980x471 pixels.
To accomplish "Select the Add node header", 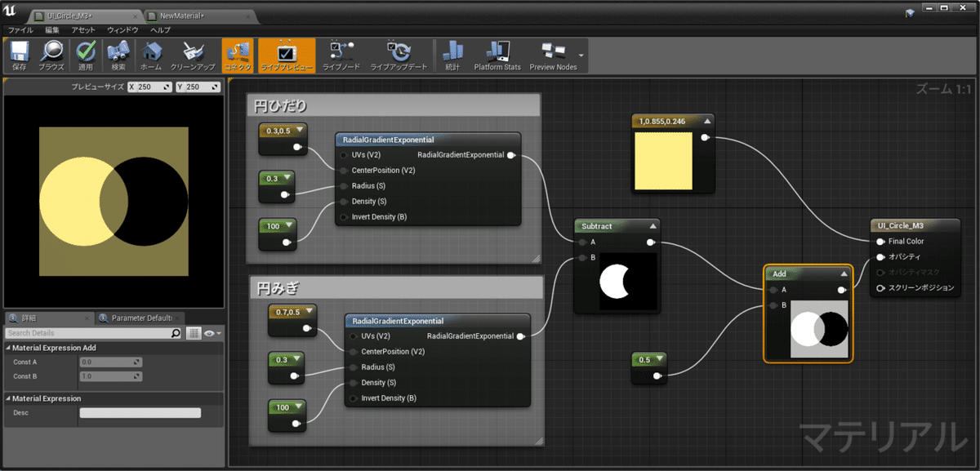I will click(x=808, y=273).
